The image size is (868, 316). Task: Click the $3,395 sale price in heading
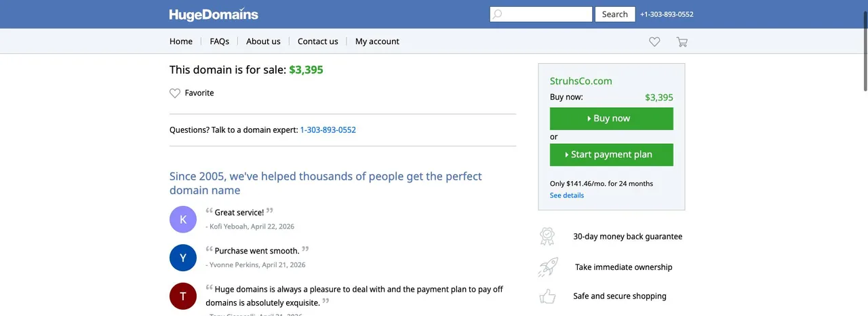tap(306, 69)
